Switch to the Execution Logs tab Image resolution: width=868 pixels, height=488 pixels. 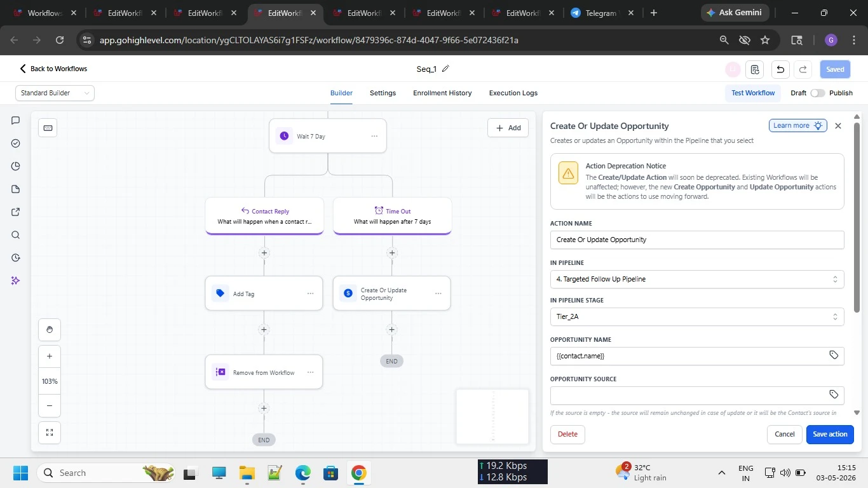coord(513,93)
